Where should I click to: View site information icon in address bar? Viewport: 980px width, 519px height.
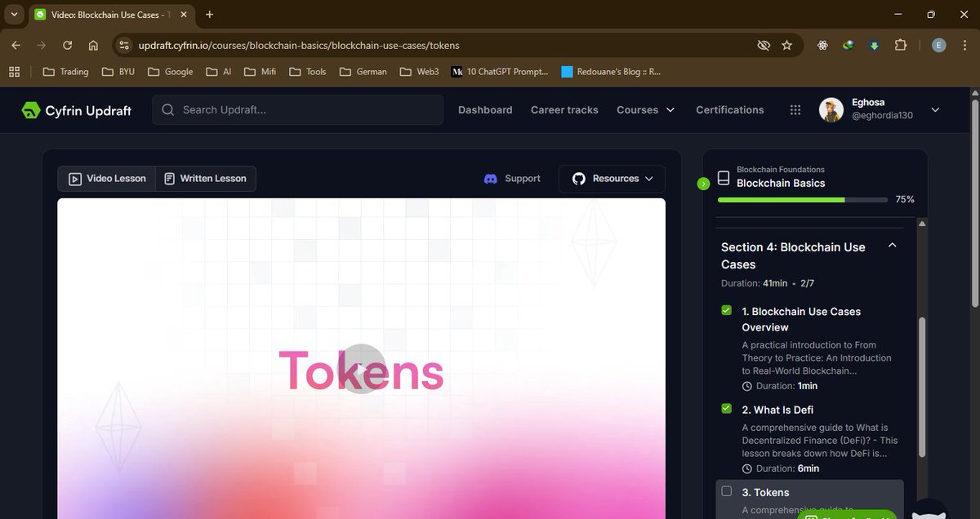123,46
